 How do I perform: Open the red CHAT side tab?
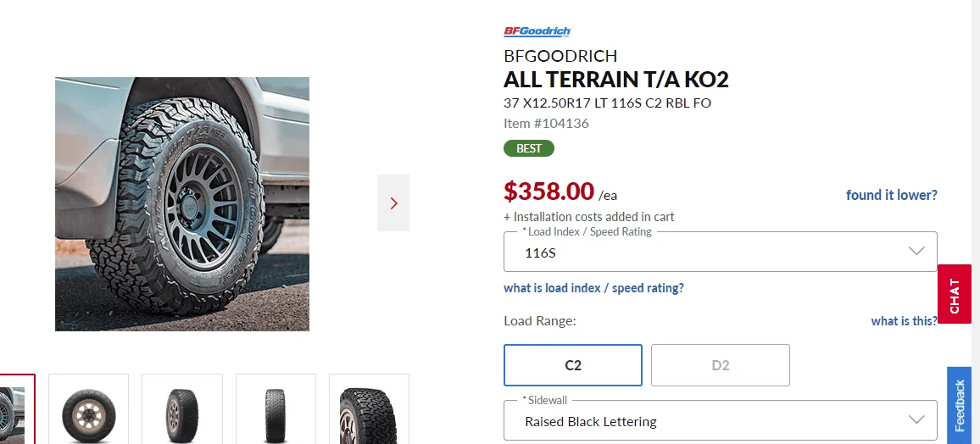pyautogui.click(x=955, y=294)
